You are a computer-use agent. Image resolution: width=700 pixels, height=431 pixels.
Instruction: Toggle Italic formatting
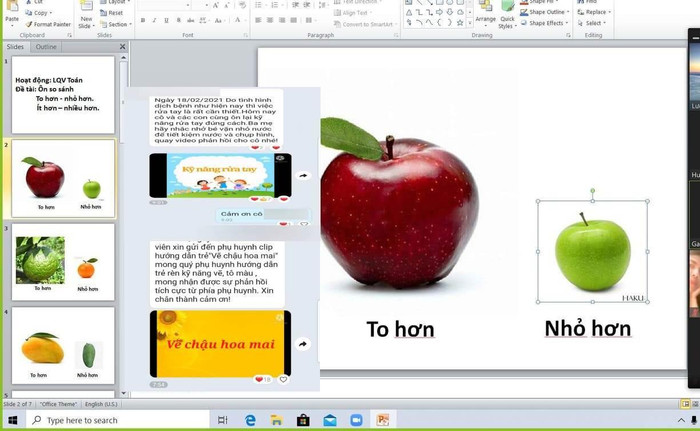click(154, 20)
